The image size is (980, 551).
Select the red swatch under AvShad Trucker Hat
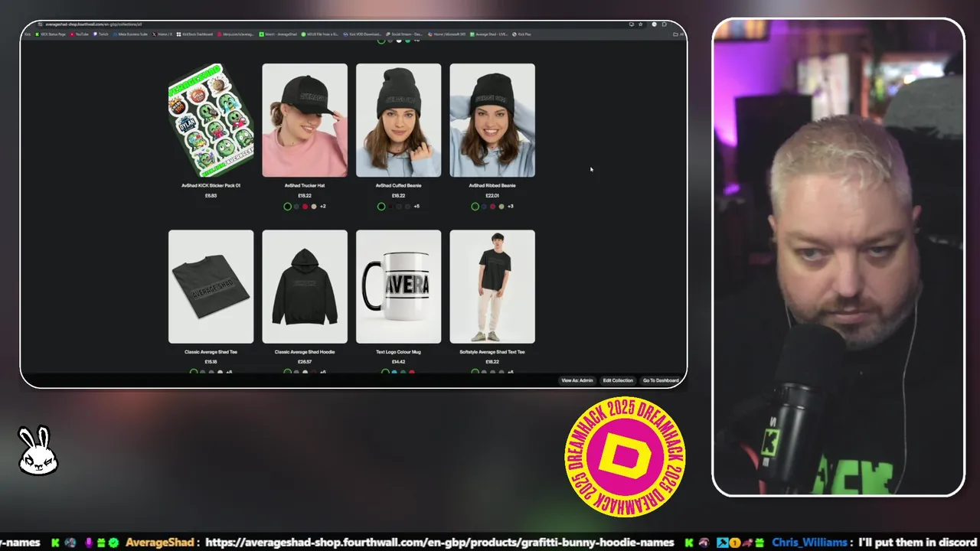[x=305, y=207]
